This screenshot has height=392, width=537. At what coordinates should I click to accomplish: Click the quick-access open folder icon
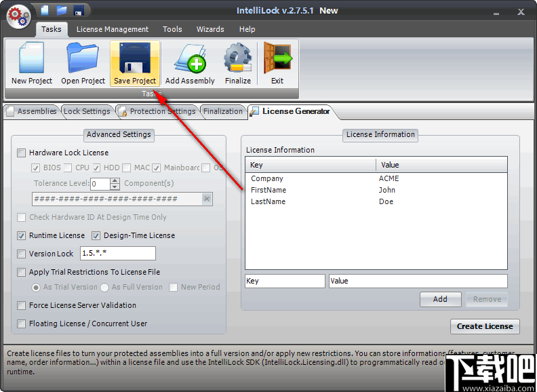[62, 10]
